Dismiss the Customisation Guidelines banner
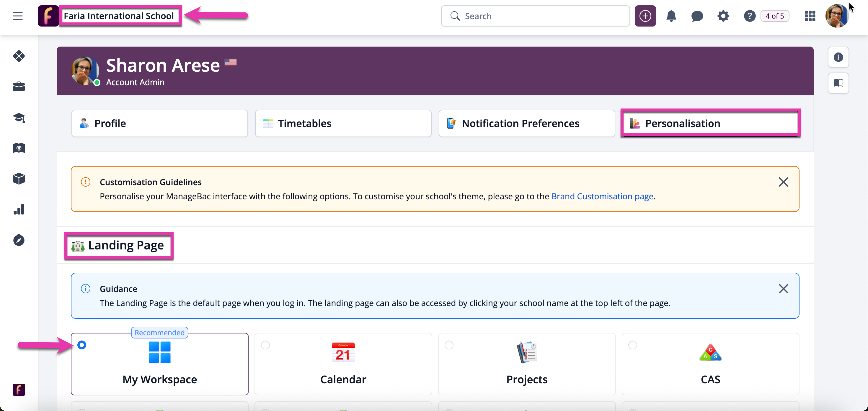 (783, 182)
